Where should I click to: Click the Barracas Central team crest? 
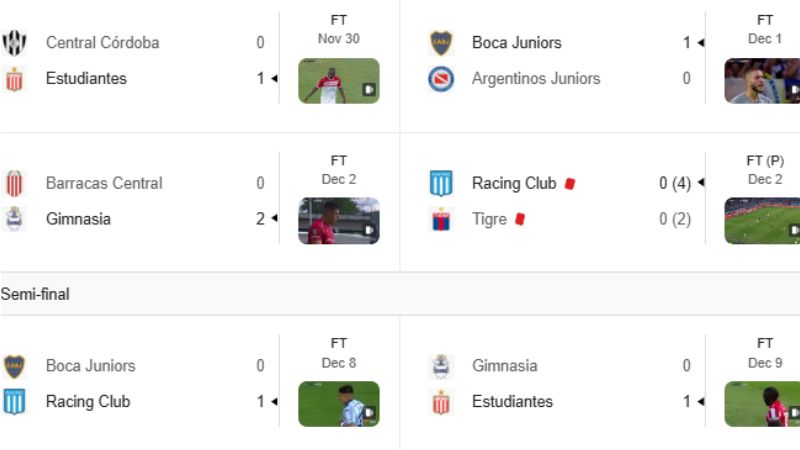click(x=15, y=183)
